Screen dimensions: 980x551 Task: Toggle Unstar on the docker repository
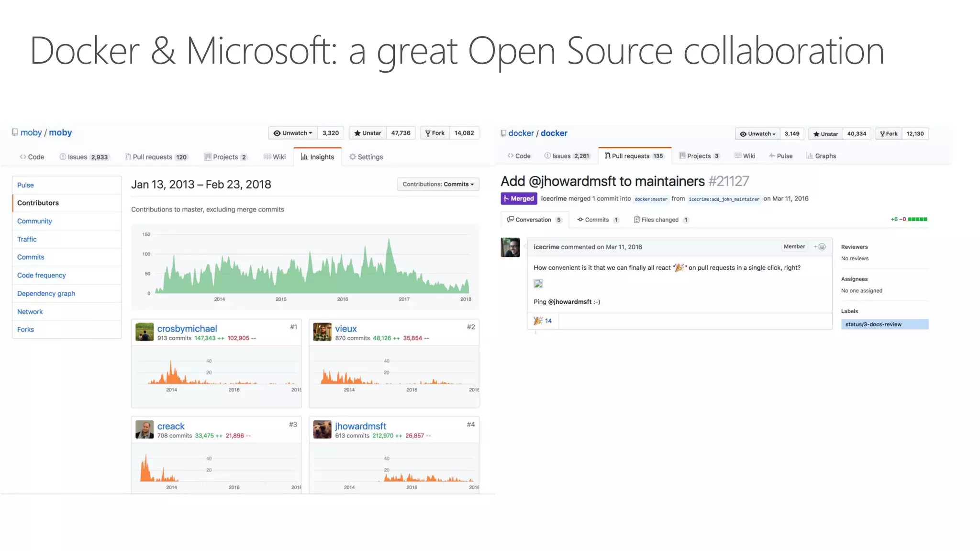[825, 134]
